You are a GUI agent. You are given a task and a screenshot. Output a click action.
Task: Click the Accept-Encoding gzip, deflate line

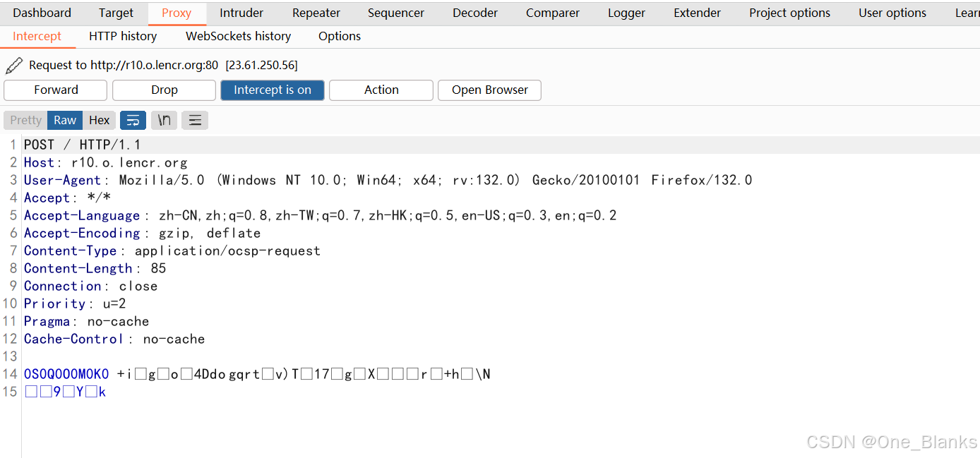coord(143,233)
